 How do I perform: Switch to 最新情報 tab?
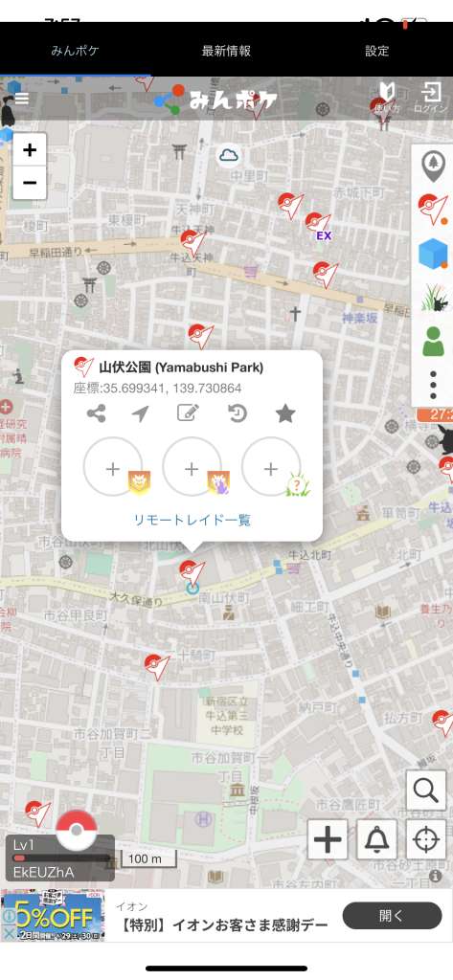(x=226, y=52)
